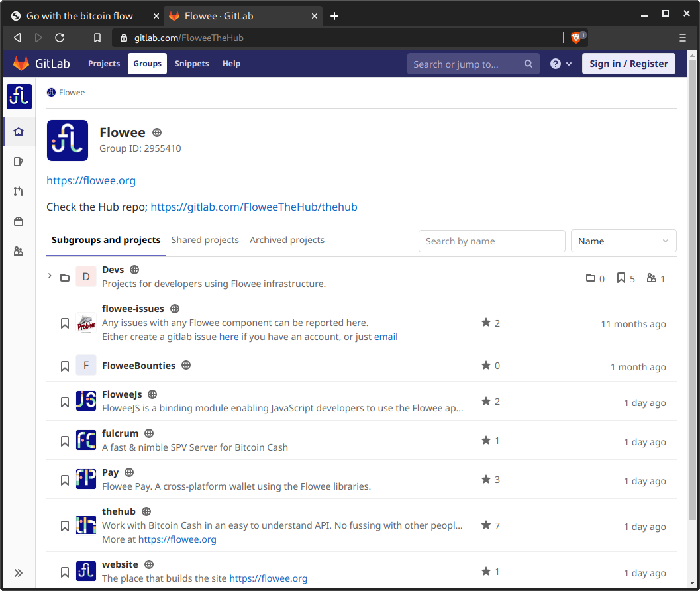This screenshot has width=700, height=591.
Task: Focus the Search by name field
Action: pos(492,241)
